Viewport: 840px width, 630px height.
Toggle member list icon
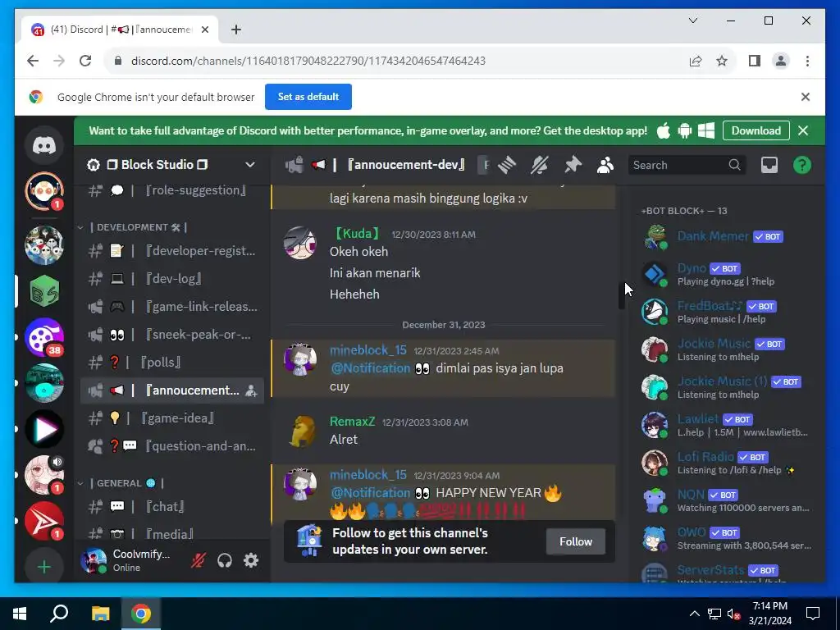click(x=605, y=165)
